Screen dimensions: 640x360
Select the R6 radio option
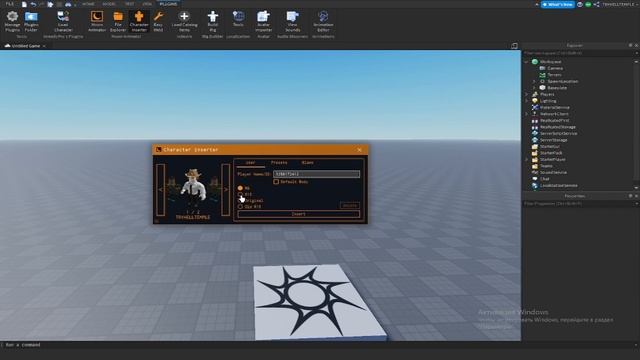click(240, 188)
